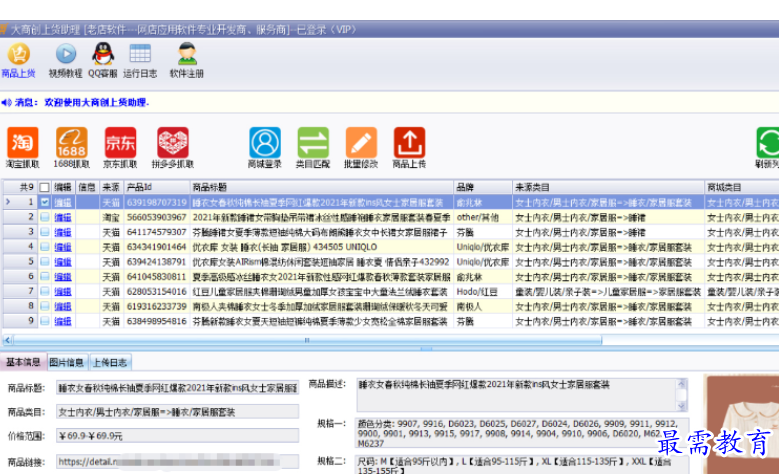Click the 编辑 link in row 9
Screen dimensions: 779x474
[63, 322]
